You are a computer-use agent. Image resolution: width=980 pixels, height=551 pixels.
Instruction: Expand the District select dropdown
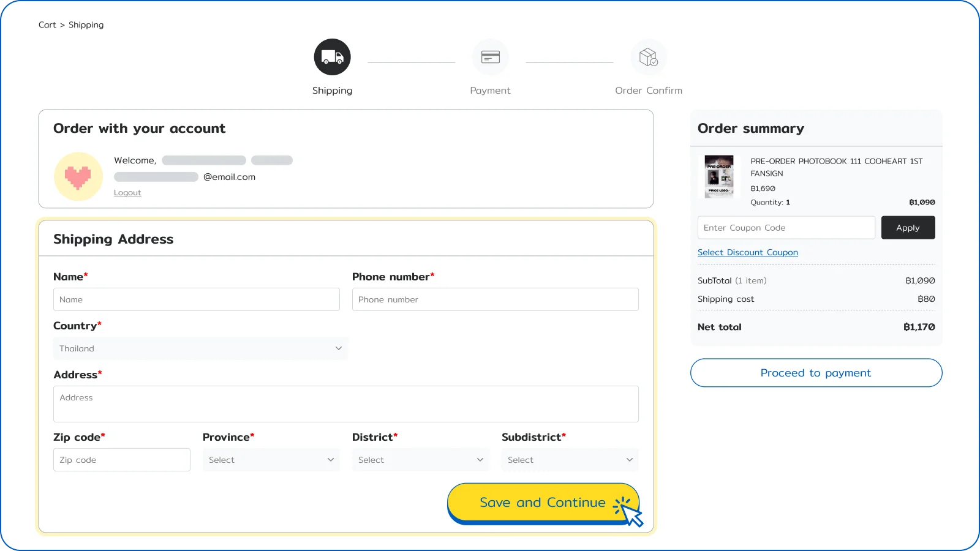pyautogui.click(x=420, y=460)
